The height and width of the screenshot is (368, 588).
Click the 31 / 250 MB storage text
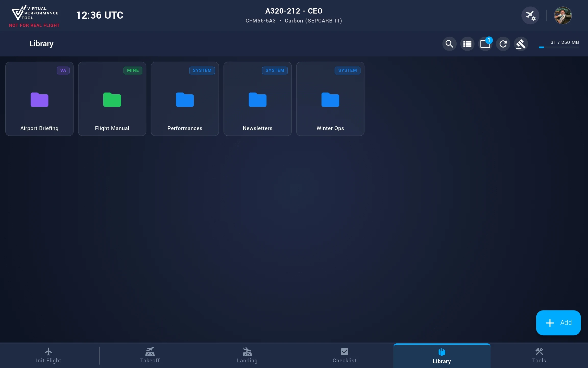pyautogui.click(x=565, y=42)
